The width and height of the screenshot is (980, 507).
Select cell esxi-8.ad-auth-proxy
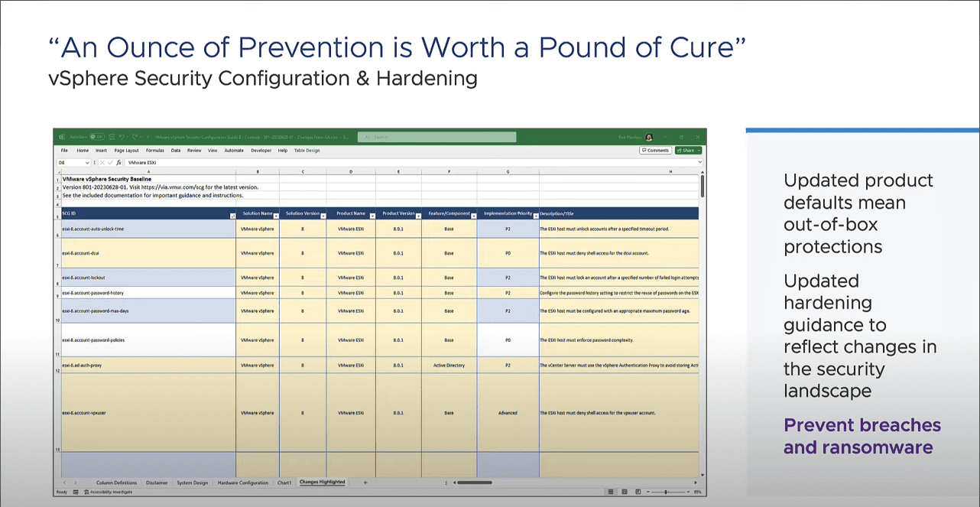click(148, 366)
